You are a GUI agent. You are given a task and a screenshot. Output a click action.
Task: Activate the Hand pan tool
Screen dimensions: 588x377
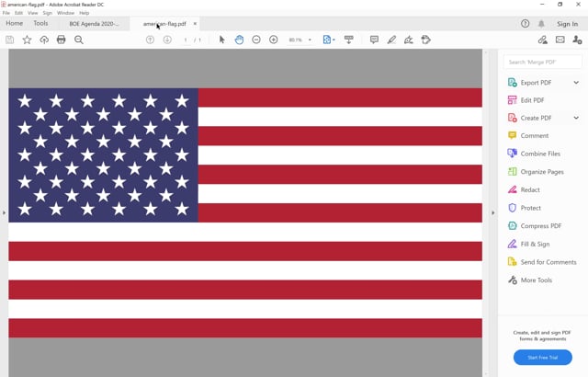click(x=239, y=40)
